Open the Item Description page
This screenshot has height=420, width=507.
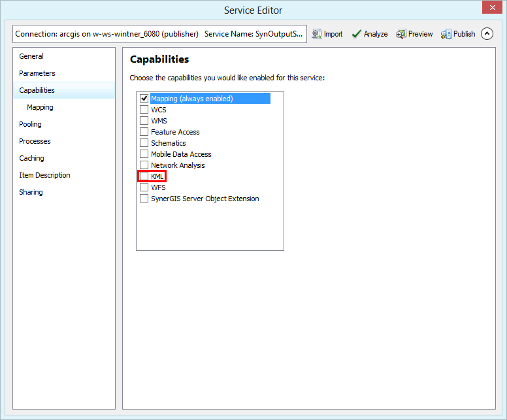[44, 175]
